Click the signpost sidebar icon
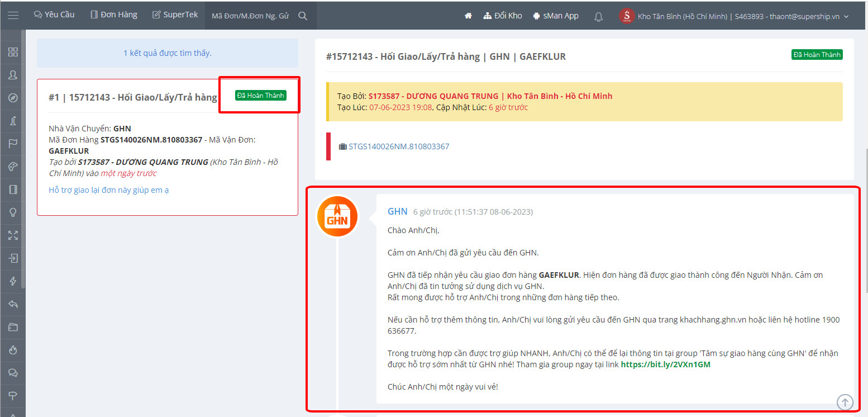Screen dimensions: 868x417 coord(13,396)
